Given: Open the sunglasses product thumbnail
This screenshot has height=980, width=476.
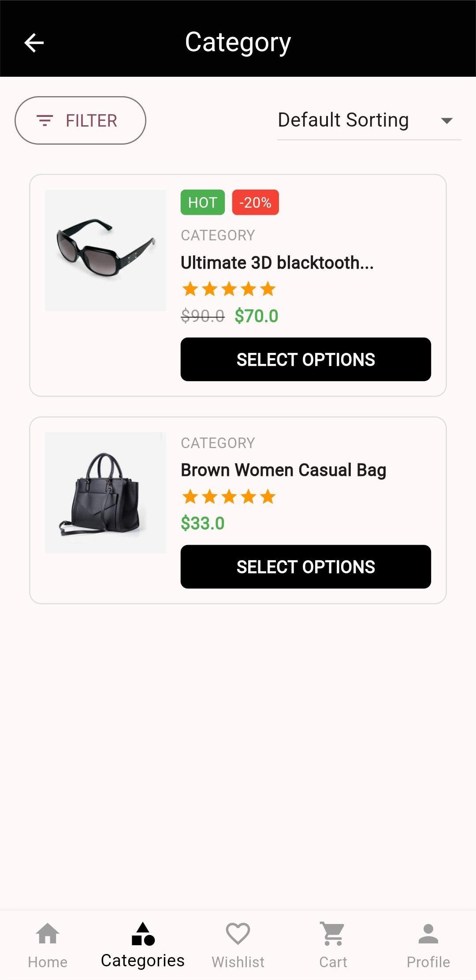Looking at the screenshot, I should [106, 250].
